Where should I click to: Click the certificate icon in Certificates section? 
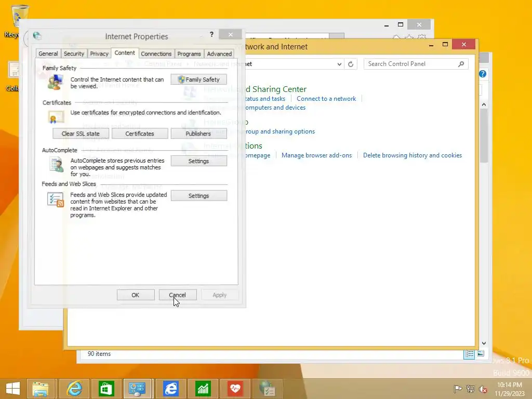pyautogui.click(x=55, y=117)
